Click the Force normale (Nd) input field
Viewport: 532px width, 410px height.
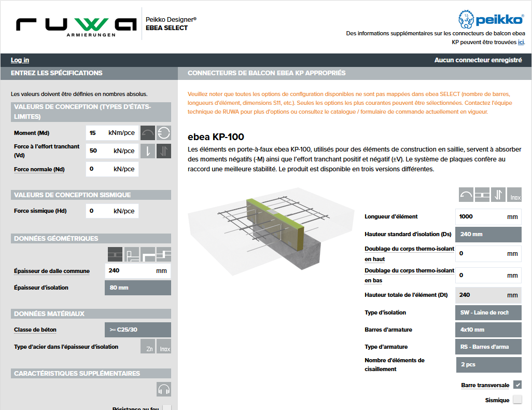click(112, 169)
